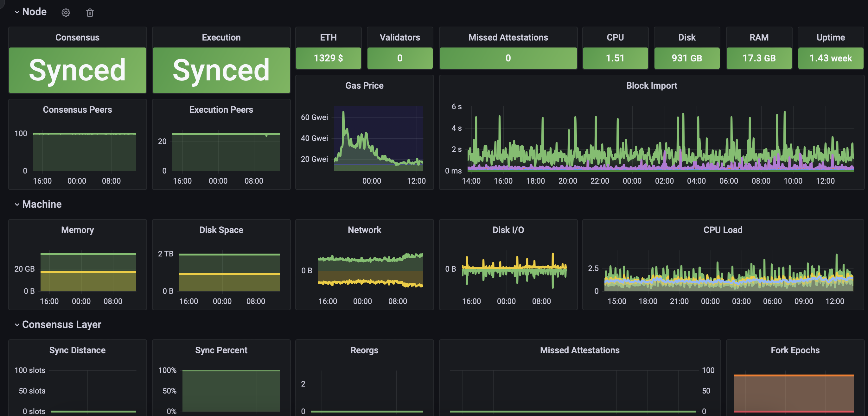Open the CPU Load panel title

pyautogui.click(x=722, y=230)
